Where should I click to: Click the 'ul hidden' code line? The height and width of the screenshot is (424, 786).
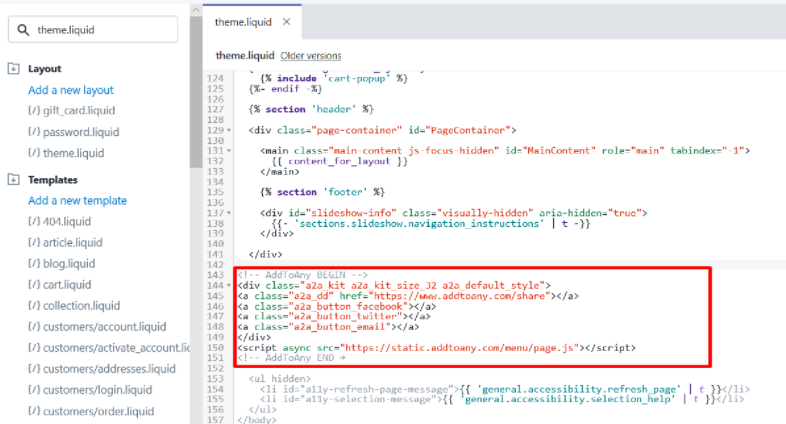[279, 378]
